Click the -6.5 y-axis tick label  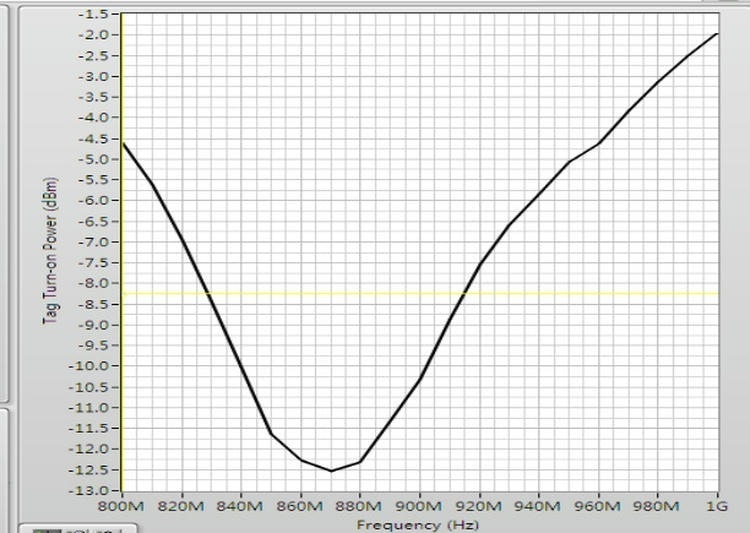[94, 222]
